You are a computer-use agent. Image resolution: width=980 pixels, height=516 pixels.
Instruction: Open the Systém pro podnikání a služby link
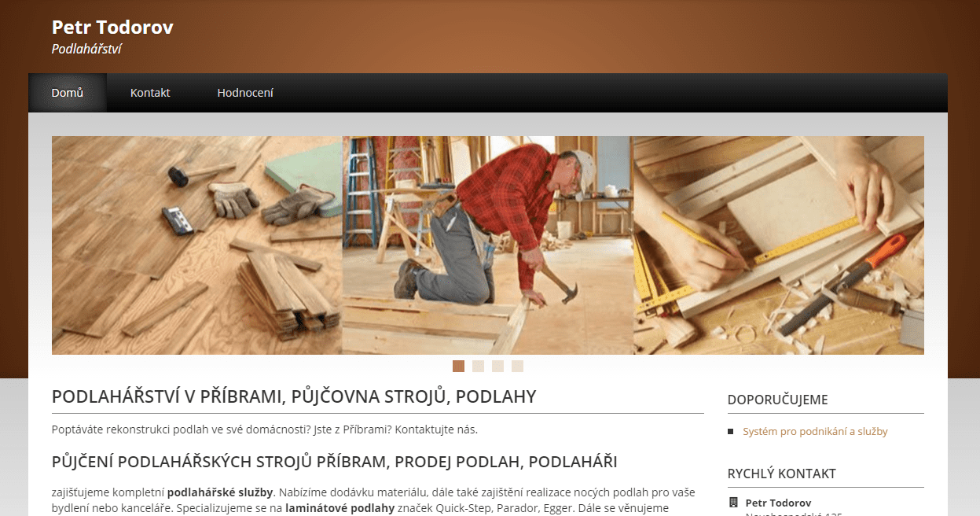(815, 432)
